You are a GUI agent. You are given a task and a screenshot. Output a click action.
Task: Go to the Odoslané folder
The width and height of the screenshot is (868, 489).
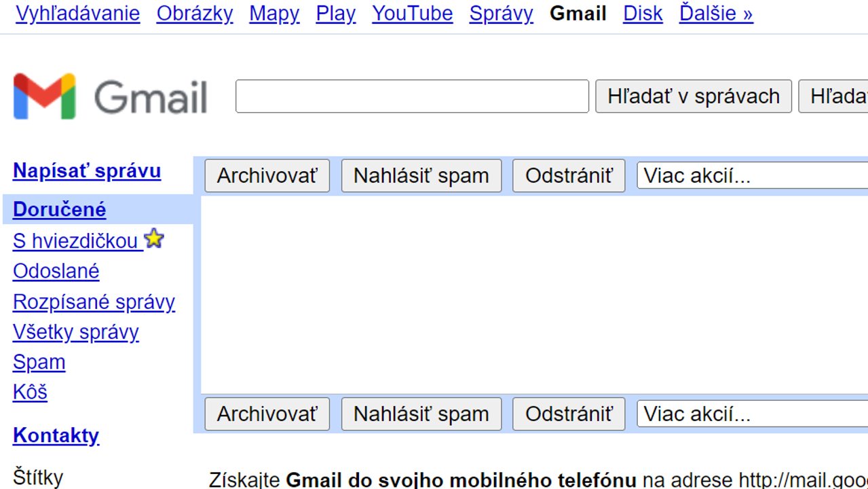tap(56, 271)
